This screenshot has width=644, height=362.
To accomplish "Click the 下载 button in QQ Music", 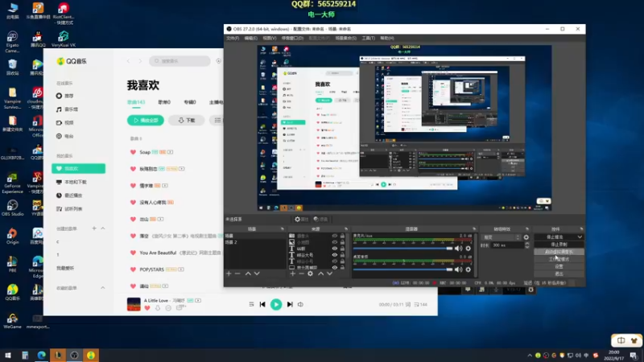I will pyautogui.click(x=187, y=120).
